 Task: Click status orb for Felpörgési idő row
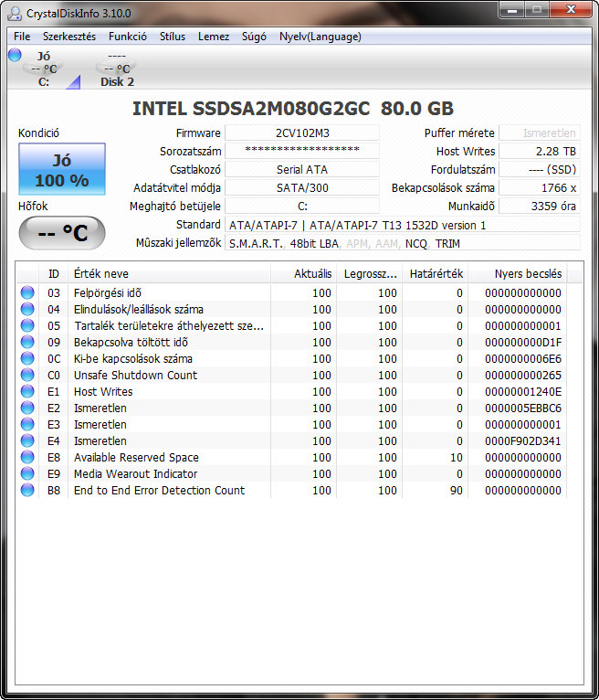(x=27, y=292)
